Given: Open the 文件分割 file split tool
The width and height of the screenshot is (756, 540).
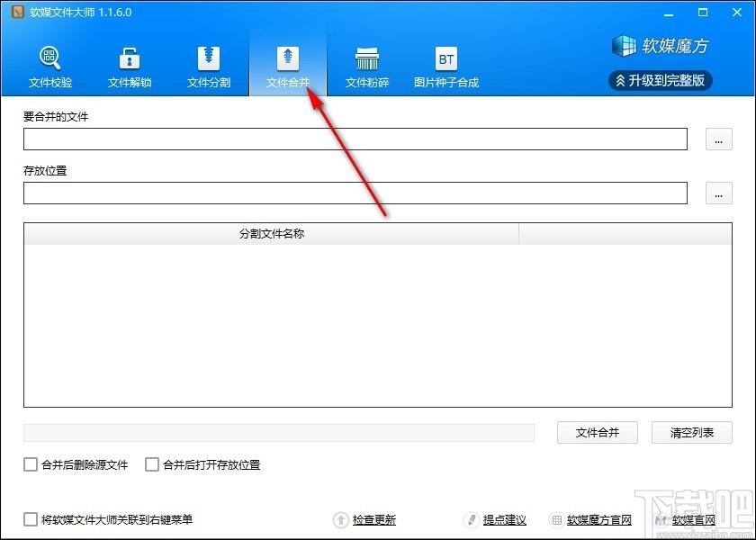Looking at the screenshot, I should point(209,67).
